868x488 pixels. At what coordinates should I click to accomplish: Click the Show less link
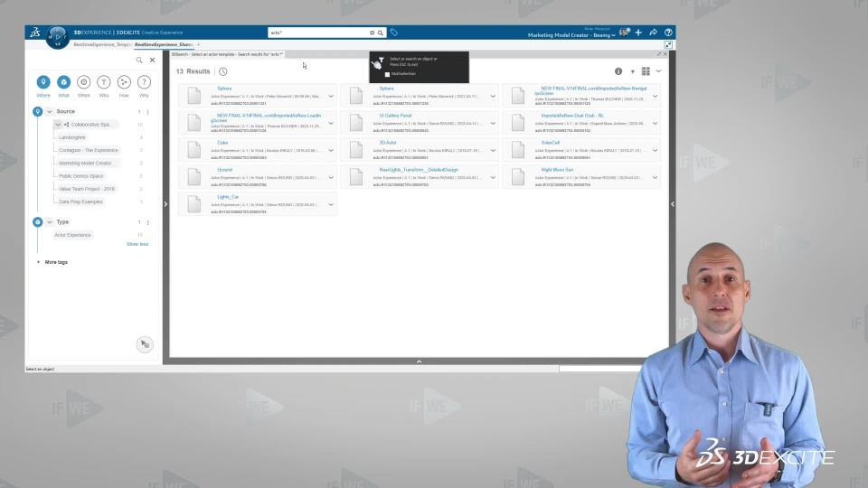pos(137,244)
